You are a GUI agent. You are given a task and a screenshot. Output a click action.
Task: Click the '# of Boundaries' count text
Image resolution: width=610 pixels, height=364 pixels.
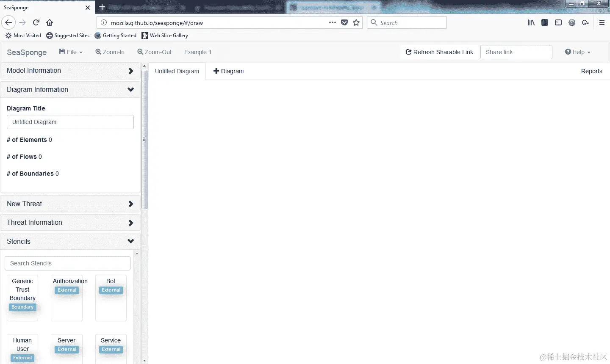(x=33, y=174)
